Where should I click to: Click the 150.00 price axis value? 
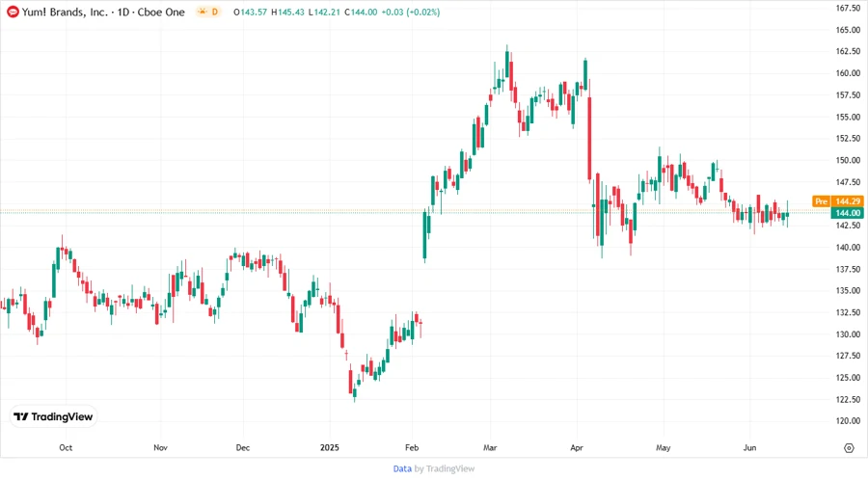pos(848,160)
